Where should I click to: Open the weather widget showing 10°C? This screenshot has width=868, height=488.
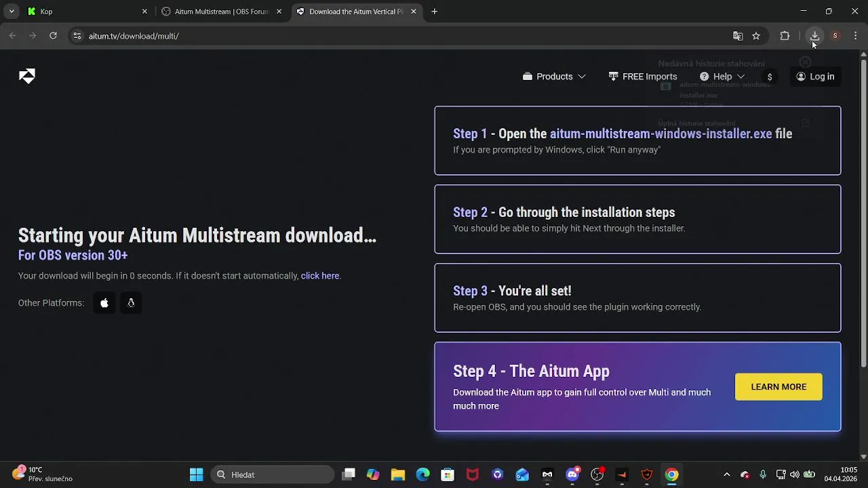[x=43, y=474]
